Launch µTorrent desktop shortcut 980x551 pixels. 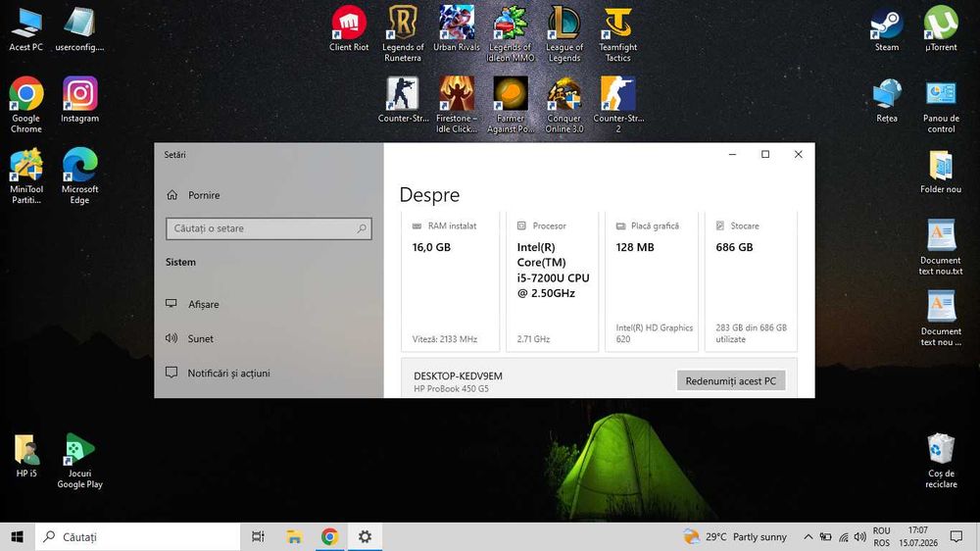(941, 28)
